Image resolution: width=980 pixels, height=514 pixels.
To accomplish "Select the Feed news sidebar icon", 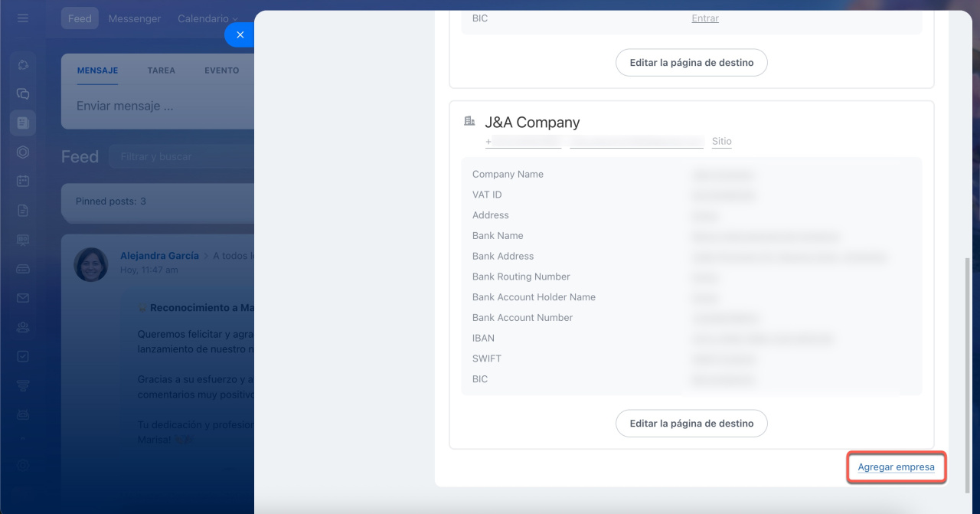I will (x=23, y=123).
